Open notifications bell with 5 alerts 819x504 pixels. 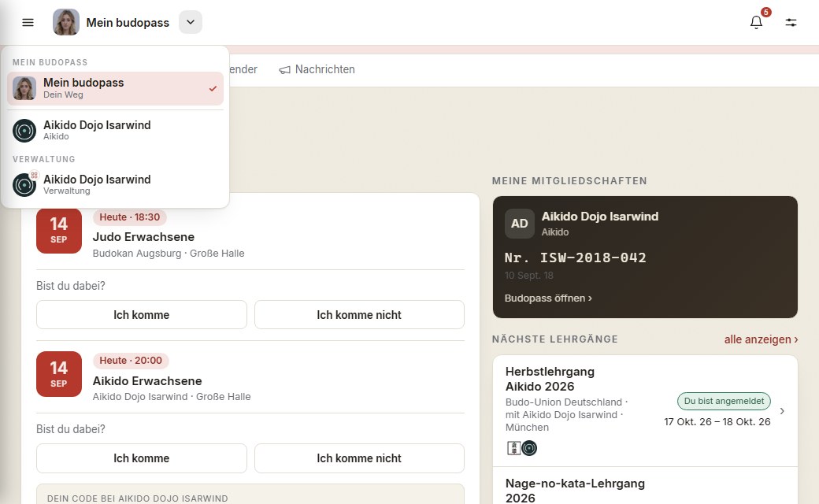coord(756,23)
